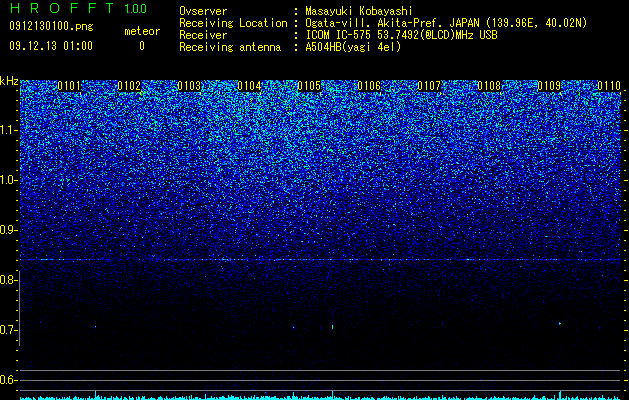Click the 0104 time marker
The width and height of the screenshot is (629, 400).
point(249,86)
